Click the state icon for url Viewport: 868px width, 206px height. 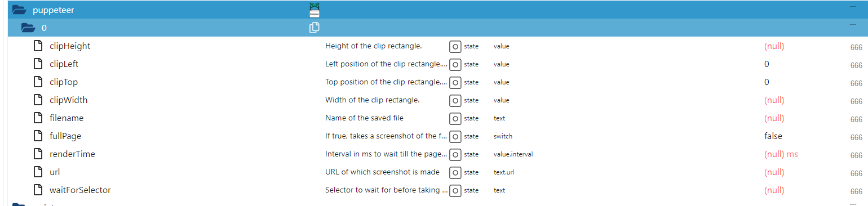[455, 172]
